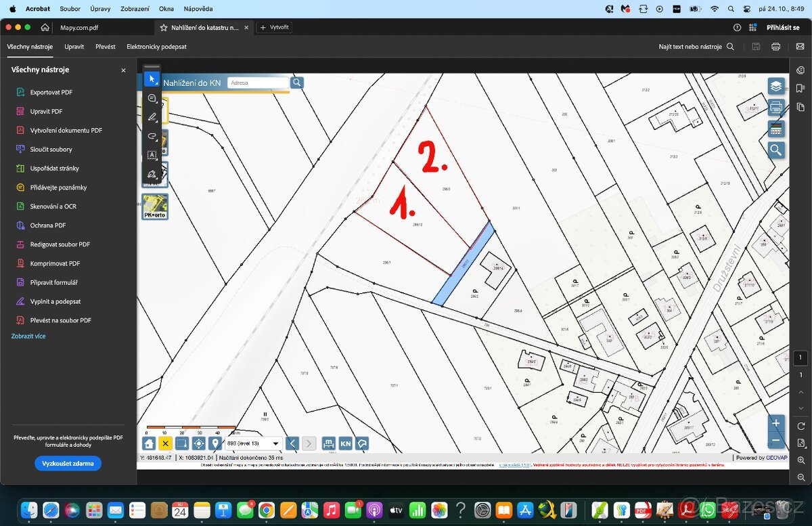Select the arrow selection tool

click(152, 79)
